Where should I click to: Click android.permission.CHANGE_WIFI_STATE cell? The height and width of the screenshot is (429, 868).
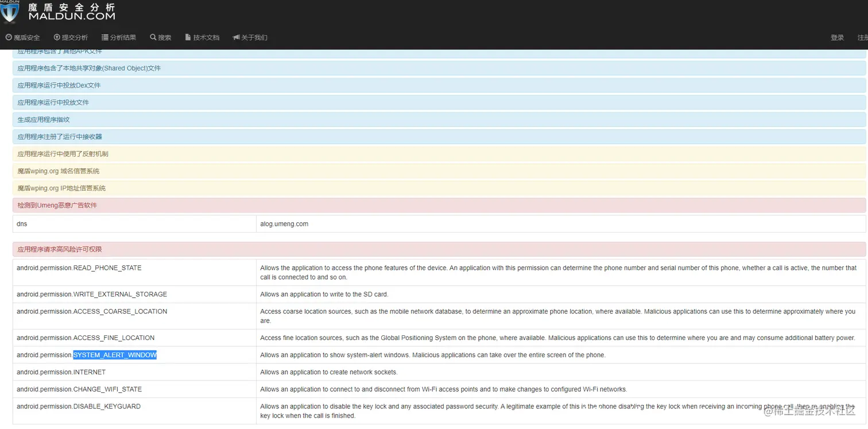(134, 389)
